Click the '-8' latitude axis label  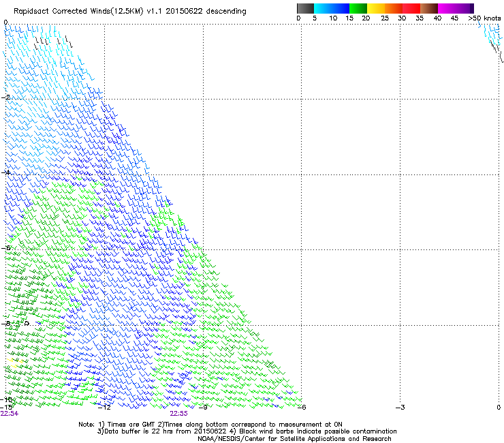pyautogui.click(x=5, y=323)
